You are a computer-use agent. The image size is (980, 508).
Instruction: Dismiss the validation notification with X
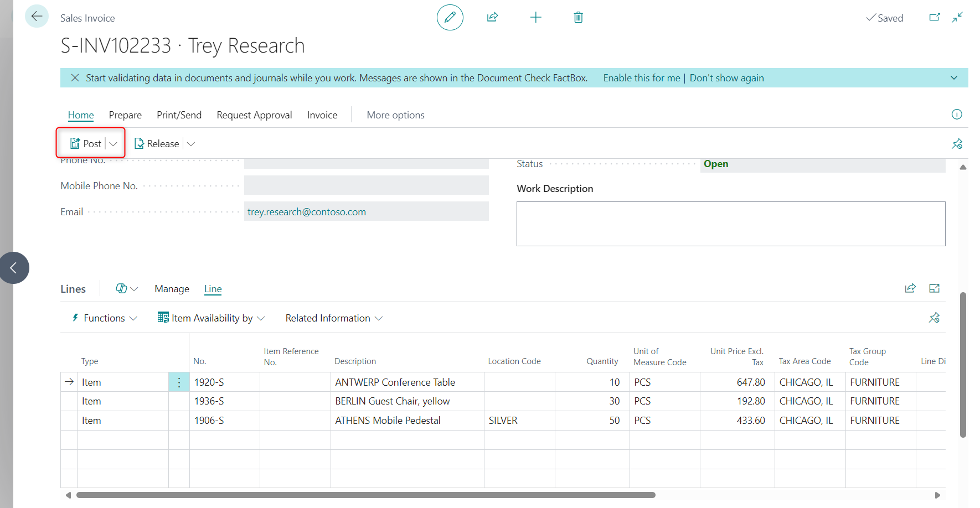(x=75, y=78)
